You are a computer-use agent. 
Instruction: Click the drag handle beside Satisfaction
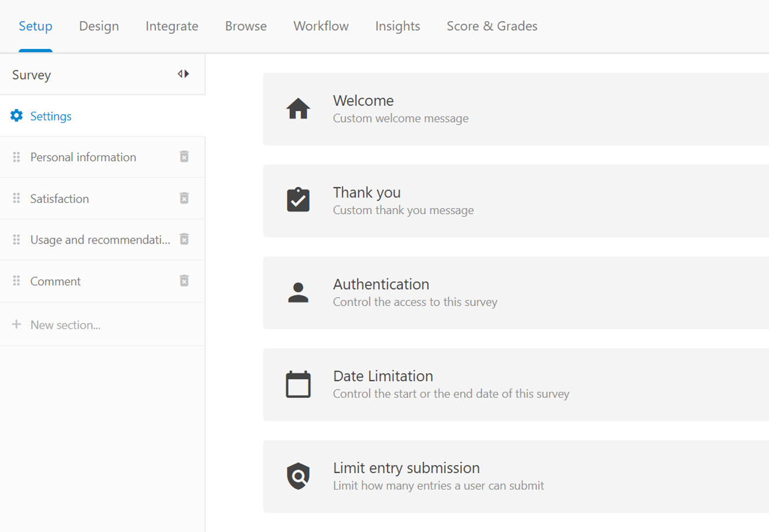point(17,199)
